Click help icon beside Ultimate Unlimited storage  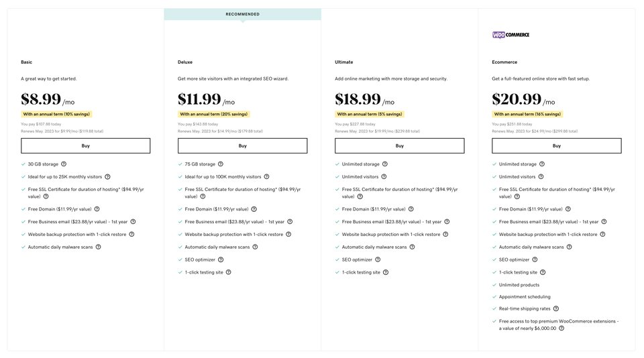[385, 164]
